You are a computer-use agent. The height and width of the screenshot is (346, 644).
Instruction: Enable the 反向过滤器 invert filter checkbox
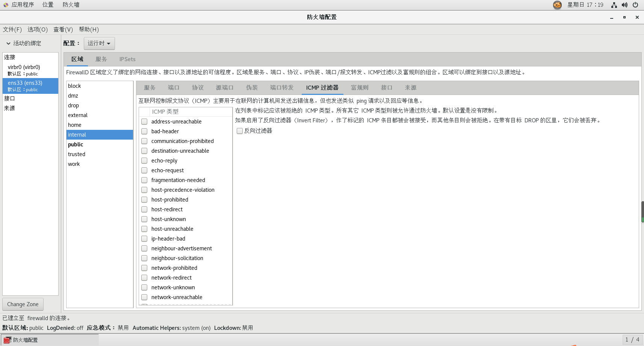[240, 131]
